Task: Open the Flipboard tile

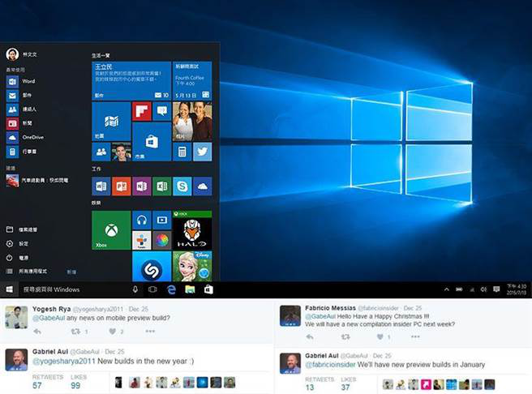Action: coord(141,111)
